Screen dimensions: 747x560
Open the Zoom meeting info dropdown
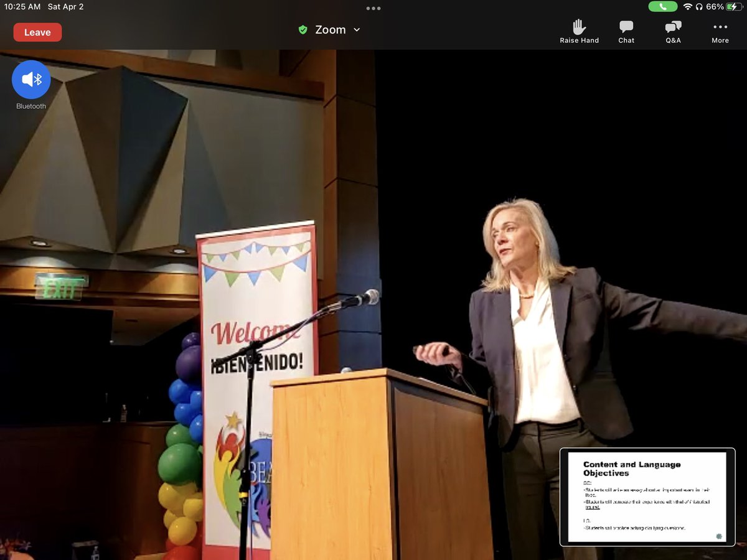[337, 30]
